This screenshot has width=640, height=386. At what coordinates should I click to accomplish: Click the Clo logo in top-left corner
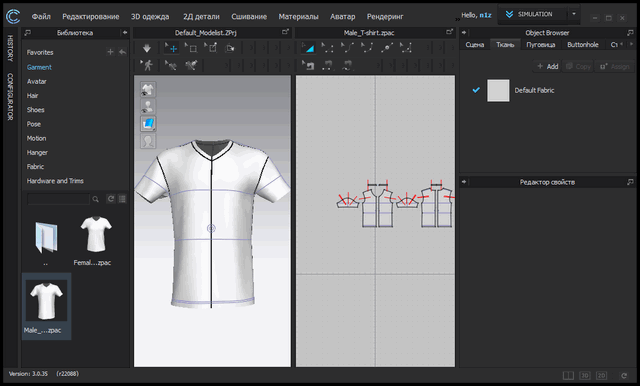click(x=13, y=16)
